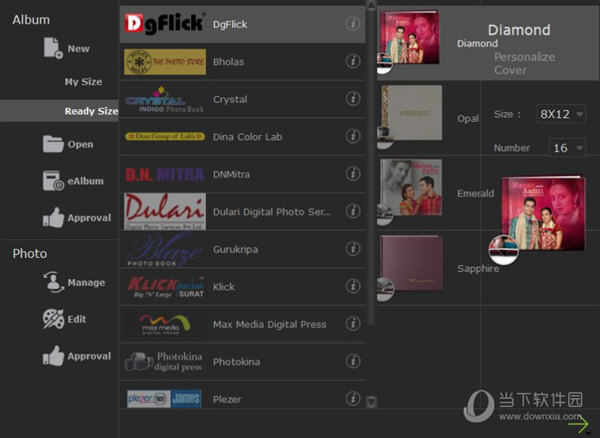Select the Opal album type

click(x=468, y=118)
